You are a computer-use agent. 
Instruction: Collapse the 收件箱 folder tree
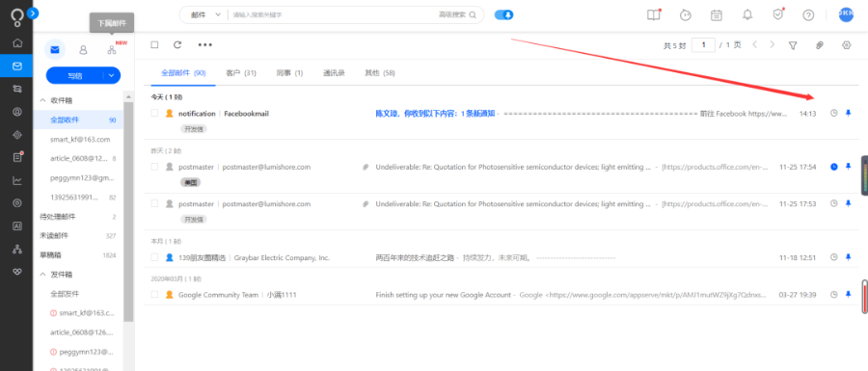(43, 100)
